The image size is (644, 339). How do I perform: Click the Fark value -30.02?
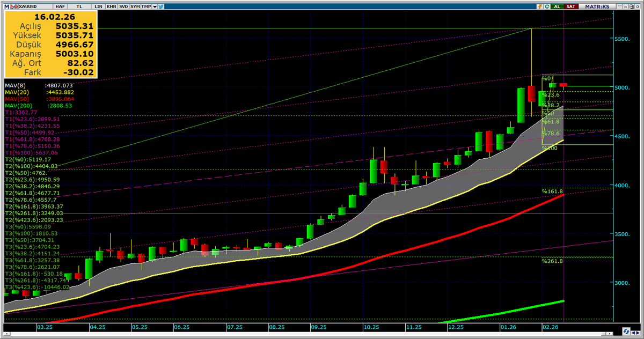(x=79, y=72)
